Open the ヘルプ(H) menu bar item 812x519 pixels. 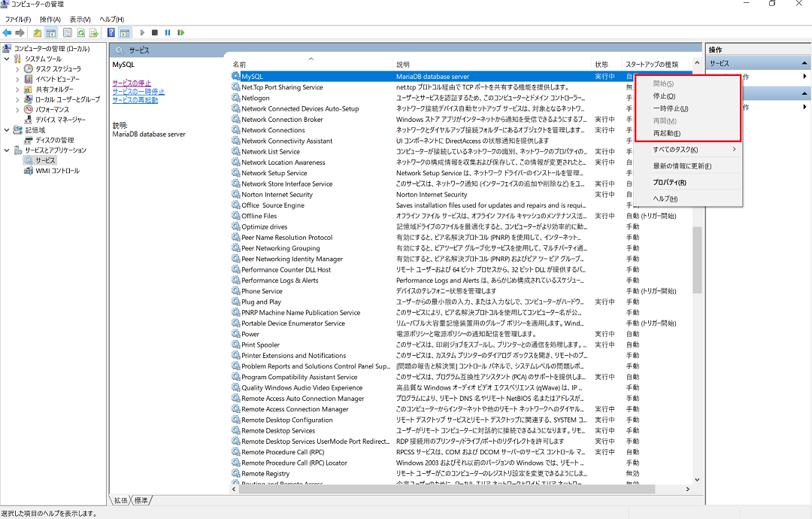click(111, 19)
